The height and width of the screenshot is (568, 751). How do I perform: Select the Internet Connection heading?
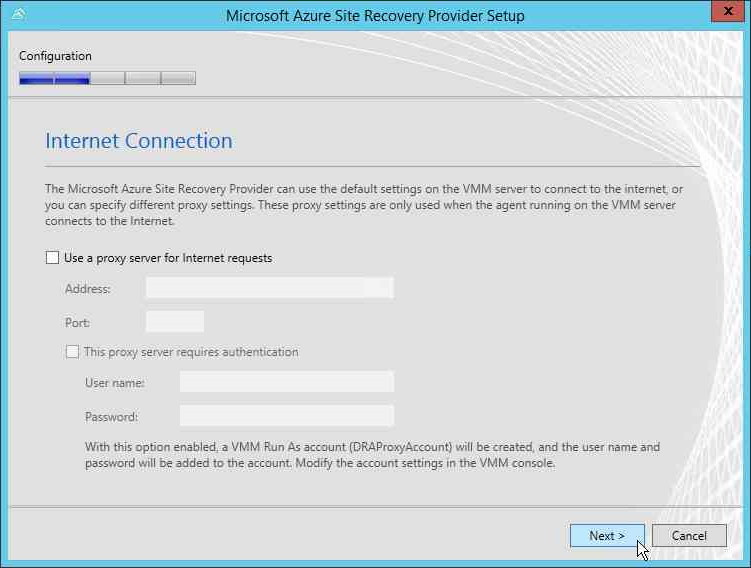(x=139, y=141)
